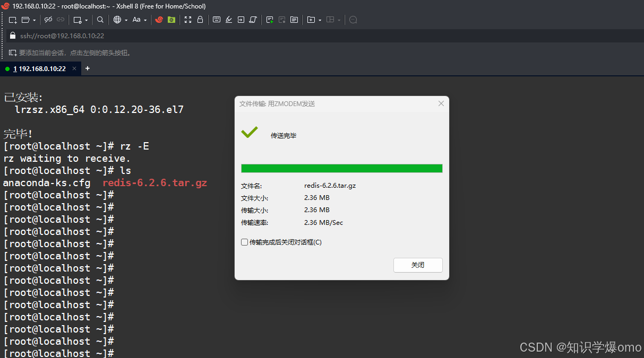Click the send file transfer icon

tap(241, 20)
